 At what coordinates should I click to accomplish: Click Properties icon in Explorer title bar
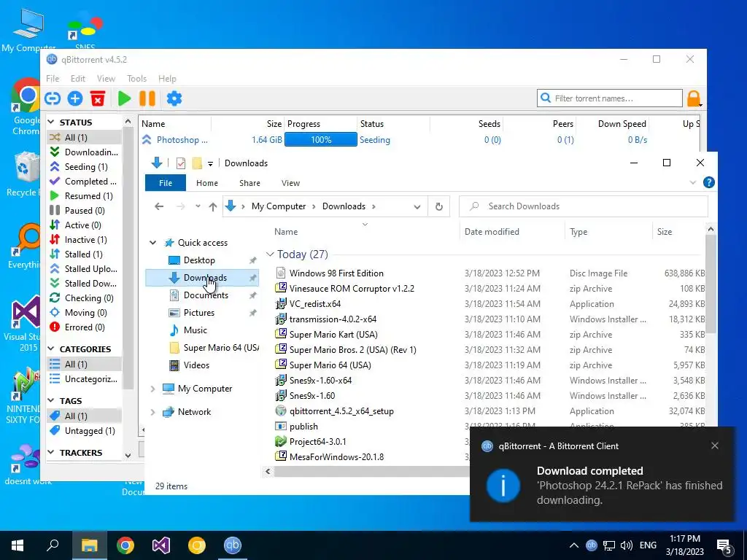click(181, 163)
